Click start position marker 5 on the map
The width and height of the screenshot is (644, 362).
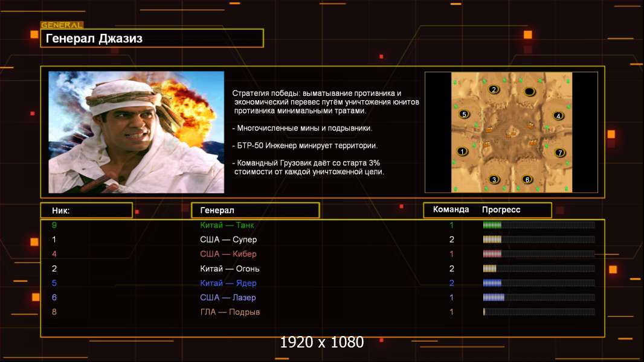coord(464,115)
